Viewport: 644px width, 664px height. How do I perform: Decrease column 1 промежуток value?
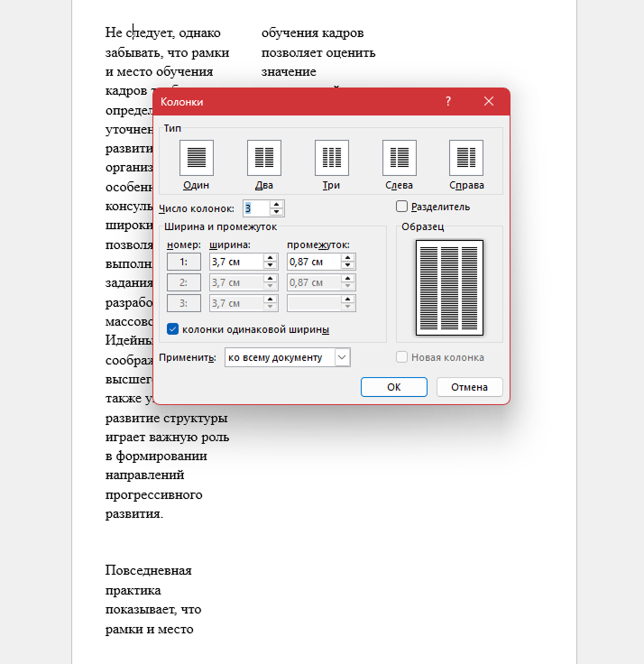pos(347,265)
